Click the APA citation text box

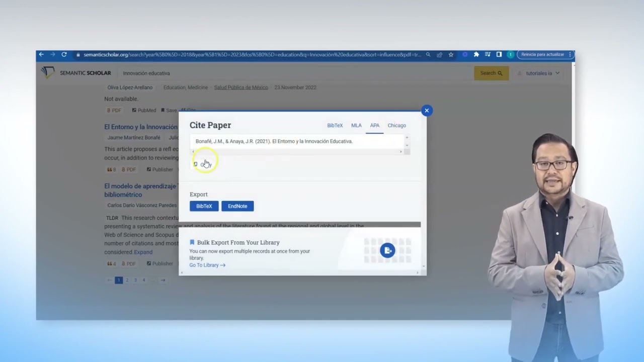pyautogui.click(x=297, y=141)
